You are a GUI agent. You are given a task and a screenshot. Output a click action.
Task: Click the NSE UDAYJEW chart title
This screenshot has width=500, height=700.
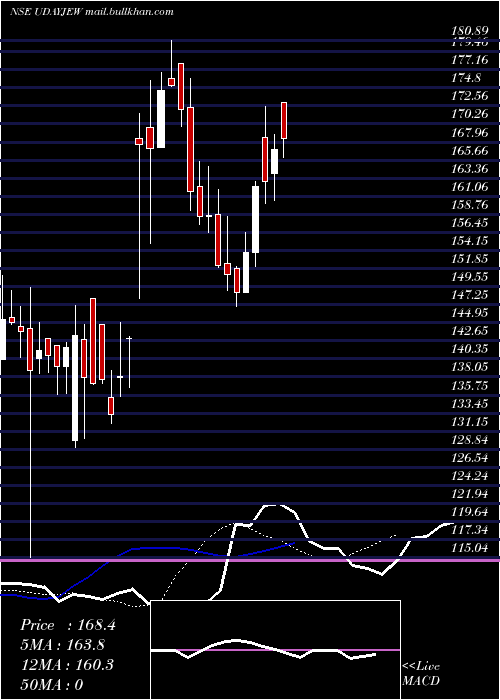click(x=92, y=12)
